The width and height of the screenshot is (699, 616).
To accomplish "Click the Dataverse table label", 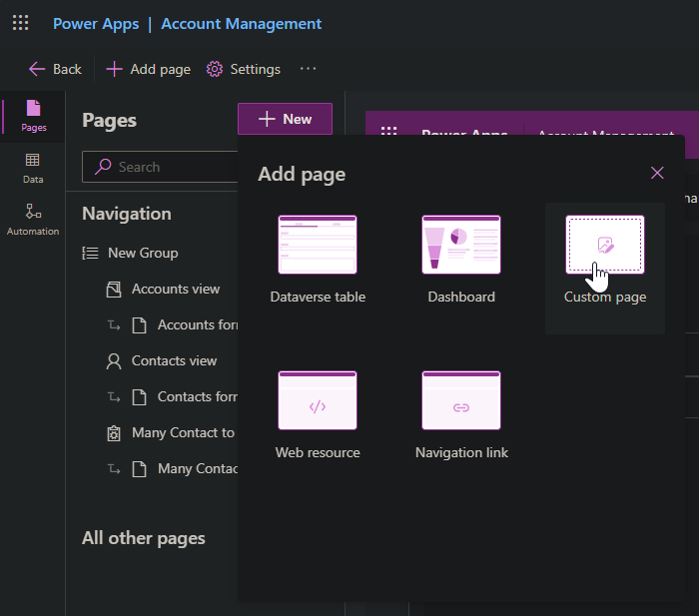I will [318, 297].
